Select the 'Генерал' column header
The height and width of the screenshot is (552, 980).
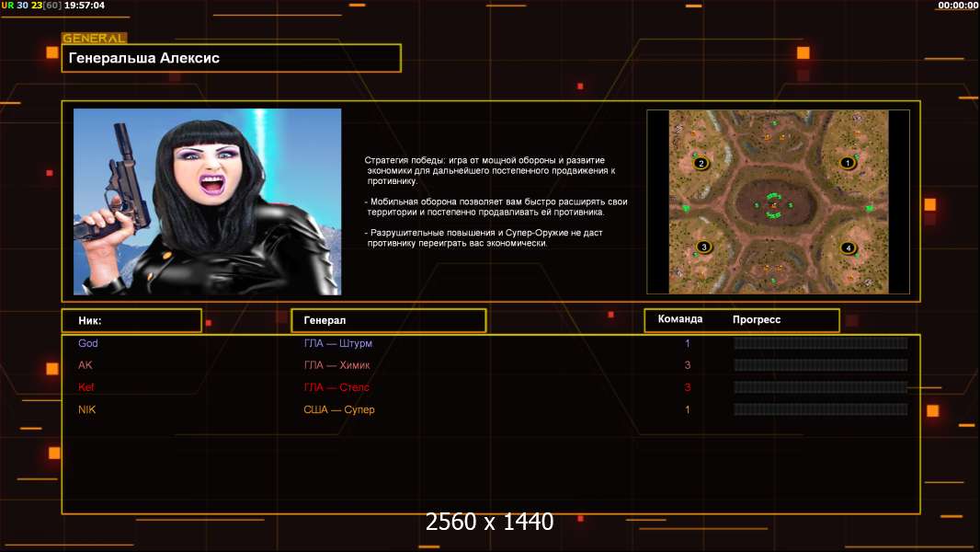(388, 320)
